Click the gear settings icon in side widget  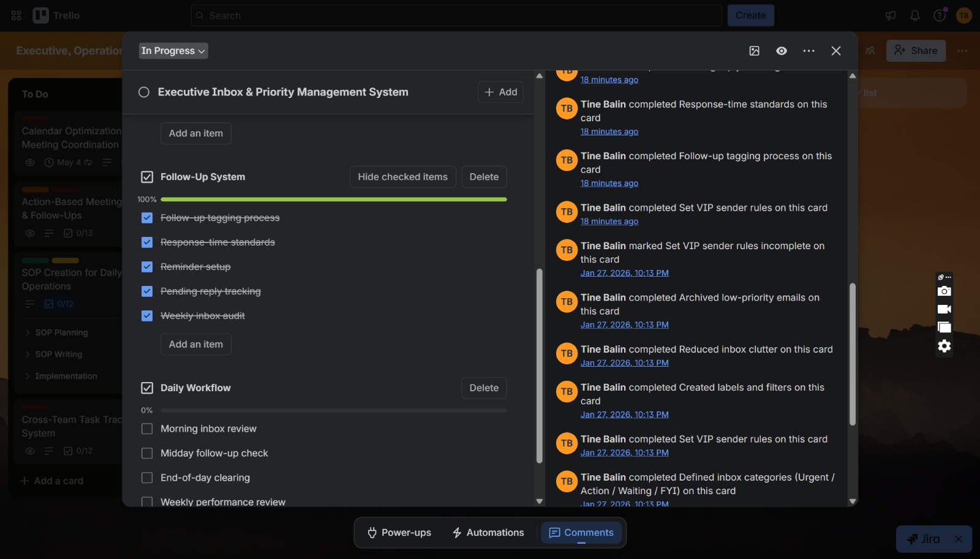click(944, 346)
